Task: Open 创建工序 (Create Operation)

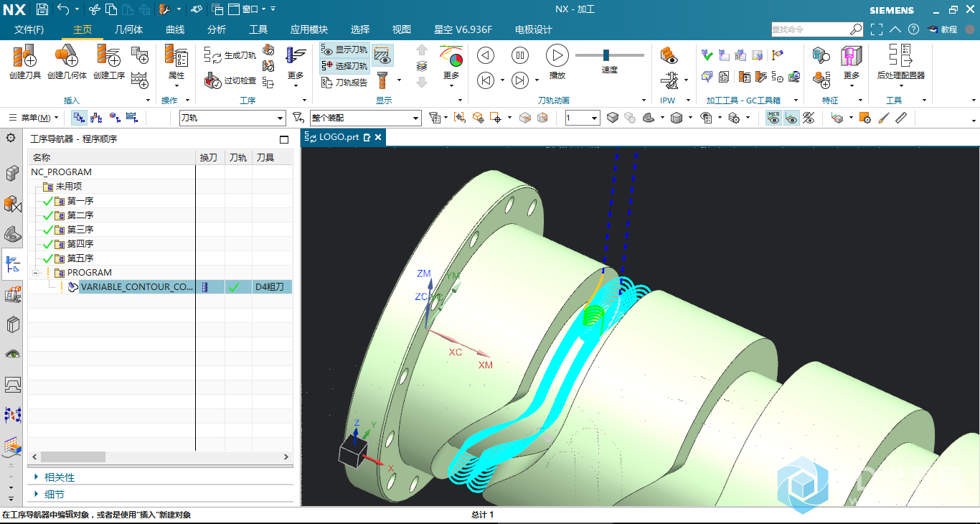Action: click(x=108, y=62)
